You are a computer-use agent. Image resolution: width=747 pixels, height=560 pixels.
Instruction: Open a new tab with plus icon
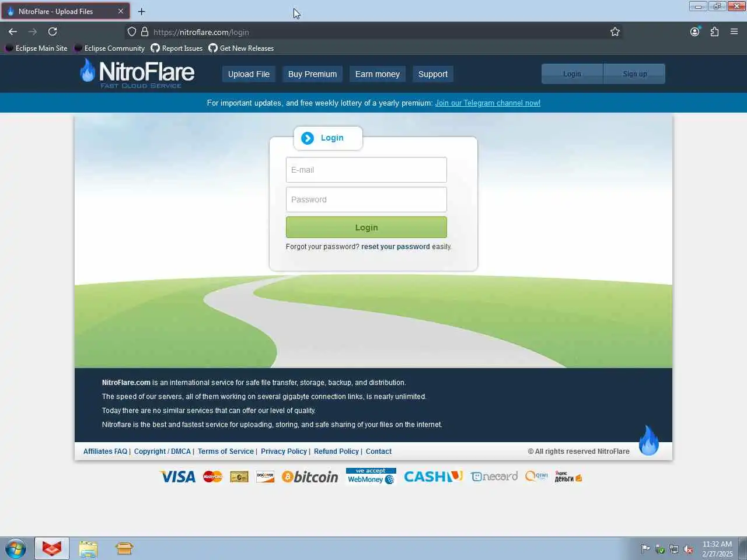click(x=141, y=11)
